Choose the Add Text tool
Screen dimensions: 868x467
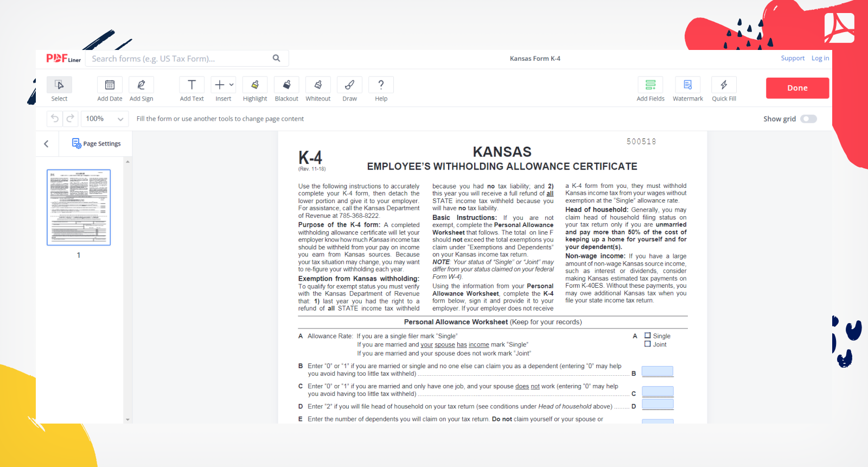click(192, 85)
